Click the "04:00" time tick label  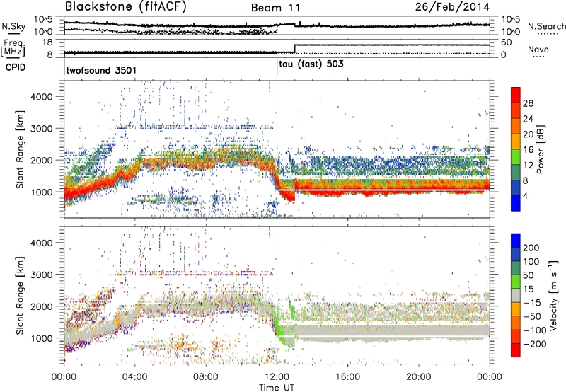[x=134, y=377]
